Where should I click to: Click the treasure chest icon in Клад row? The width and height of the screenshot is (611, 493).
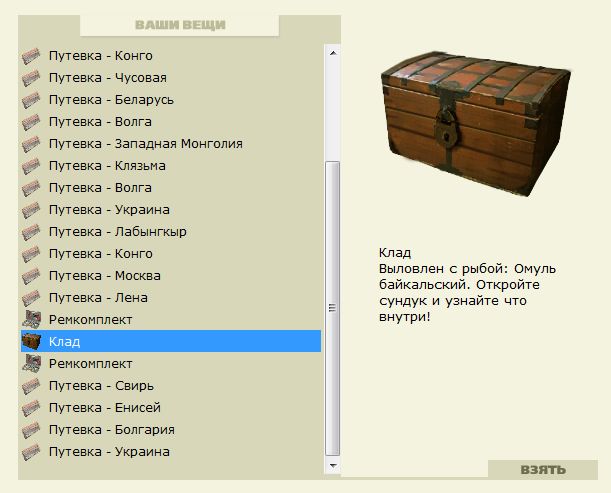click(x=31, y=341)
